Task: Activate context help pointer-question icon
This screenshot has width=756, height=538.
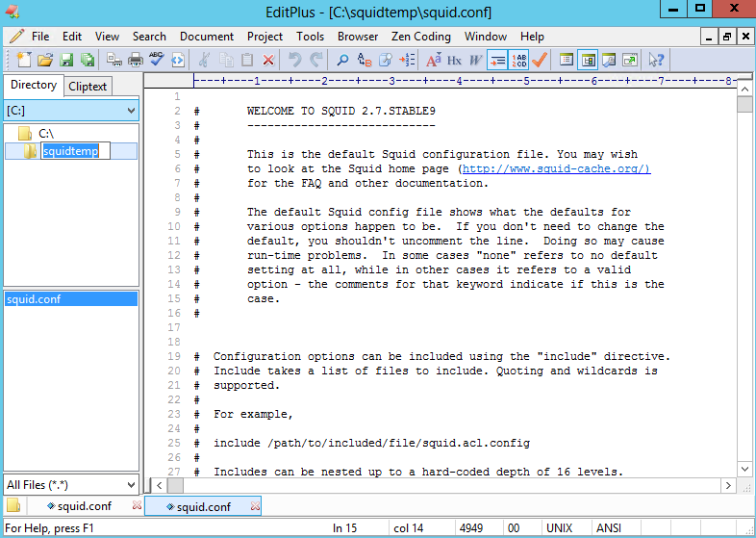Action: pyautogui.click(x=656, y=60)
